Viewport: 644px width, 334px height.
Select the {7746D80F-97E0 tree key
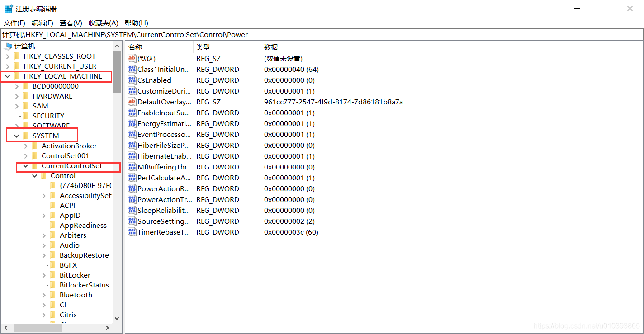point(86,185)
